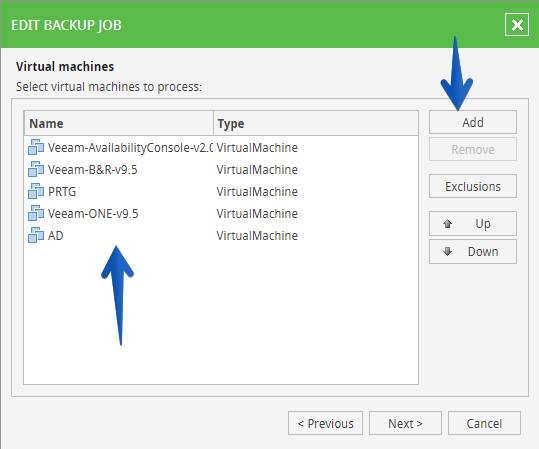Image resolution: width=539 pixels, height=449 pixels.
Task: Click the PRTG virtual machine icon
Action: [x=36, y=191]
